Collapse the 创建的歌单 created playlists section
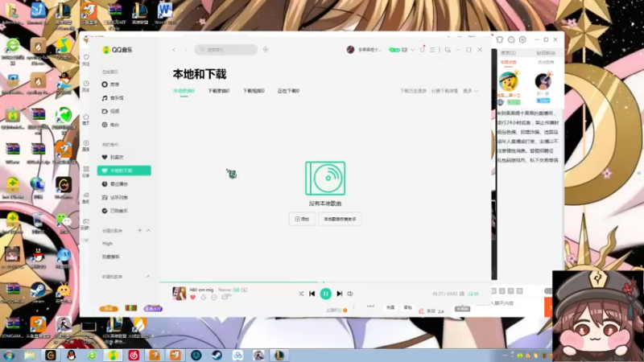The width and height of the screenshot is (644, 362). click(x=148, y=231)
